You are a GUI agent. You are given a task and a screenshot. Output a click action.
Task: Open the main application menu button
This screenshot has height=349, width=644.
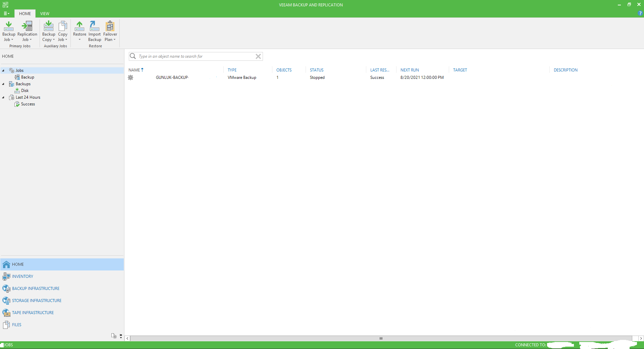(6, 14)
